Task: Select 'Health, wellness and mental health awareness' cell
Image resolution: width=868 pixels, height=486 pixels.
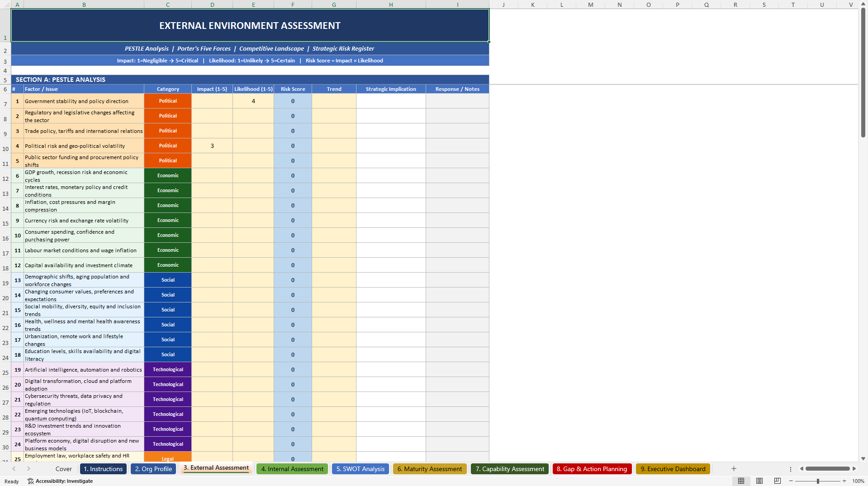Action: [84, 325]
